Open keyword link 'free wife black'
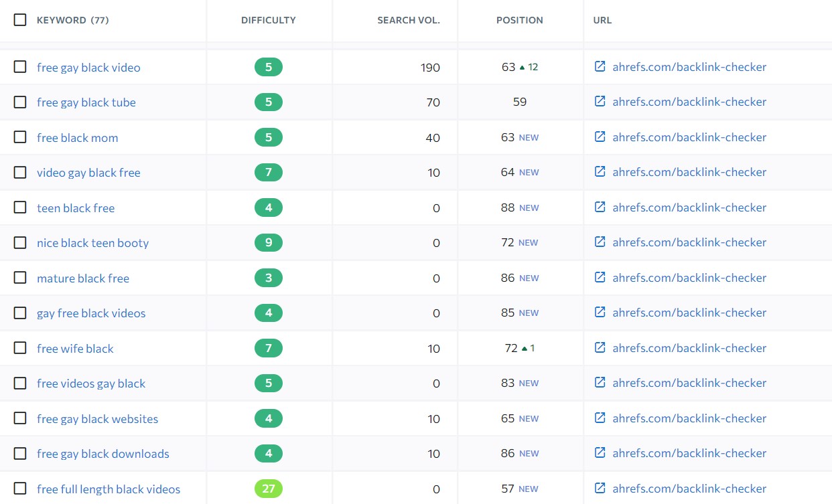The height and width of the screenshot is (504, 832). [75, 349]
